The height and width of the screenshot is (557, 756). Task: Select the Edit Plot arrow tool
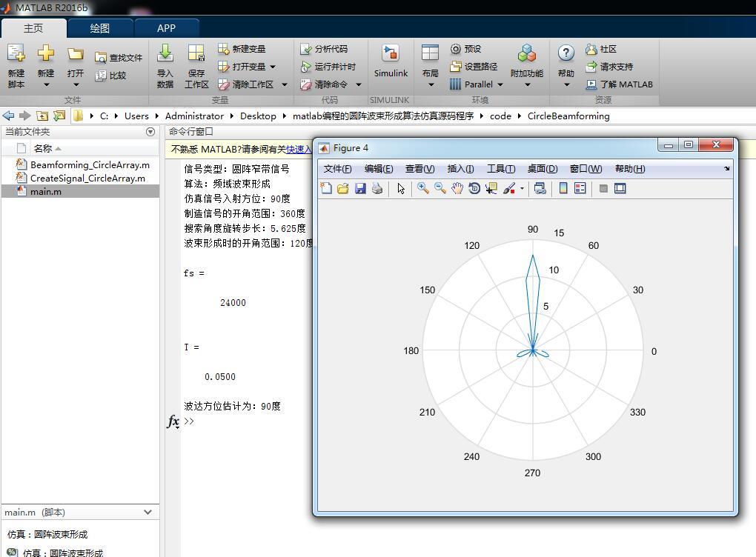(401, 188)
